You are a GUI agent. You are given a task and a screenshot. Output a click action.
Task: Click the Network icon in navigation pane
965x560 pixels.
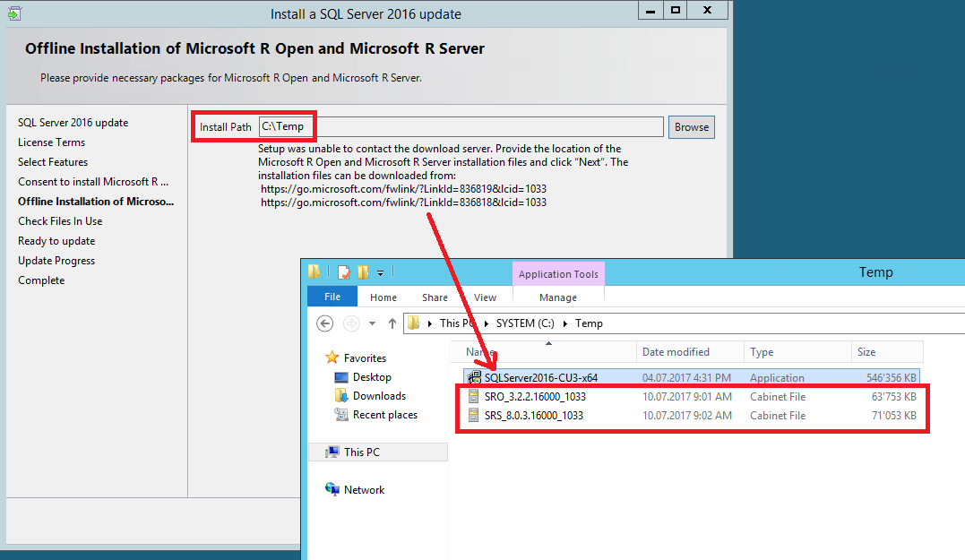point(332,489)
